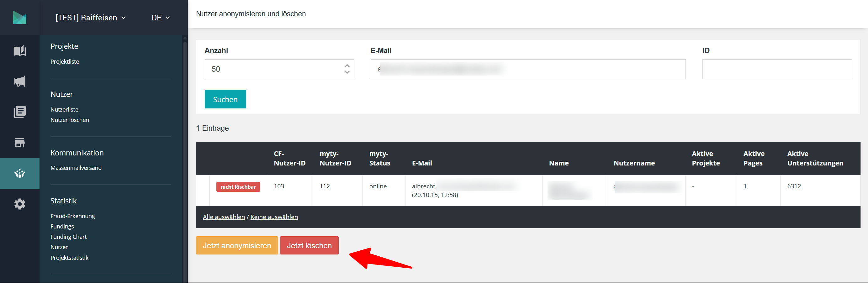
Task: Select the crowd community sidebar icon
Action: 19,173
